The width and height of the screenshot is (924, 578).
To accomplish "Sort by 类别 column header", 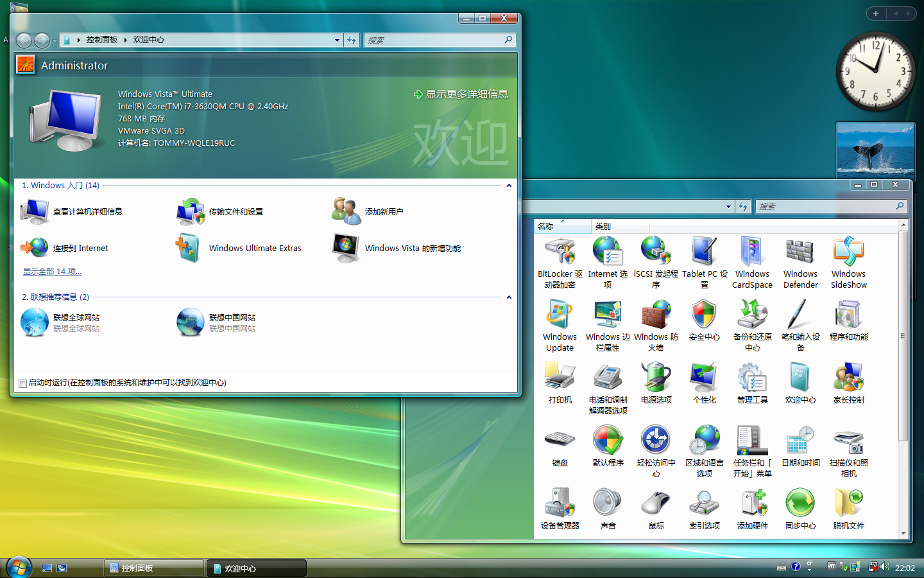I will pyautogui.click(x=620, y=226).
